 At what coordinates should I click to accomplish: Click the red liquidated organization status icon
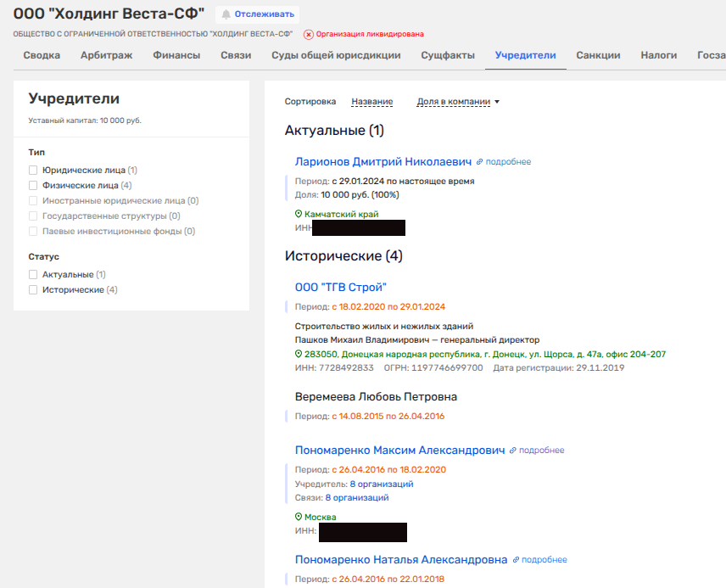point(308,35)
